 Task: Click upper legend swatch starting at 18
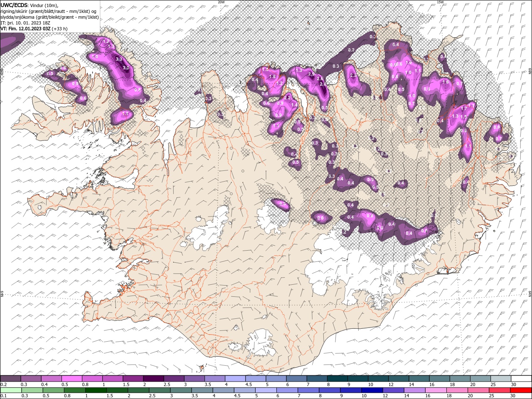460,379
